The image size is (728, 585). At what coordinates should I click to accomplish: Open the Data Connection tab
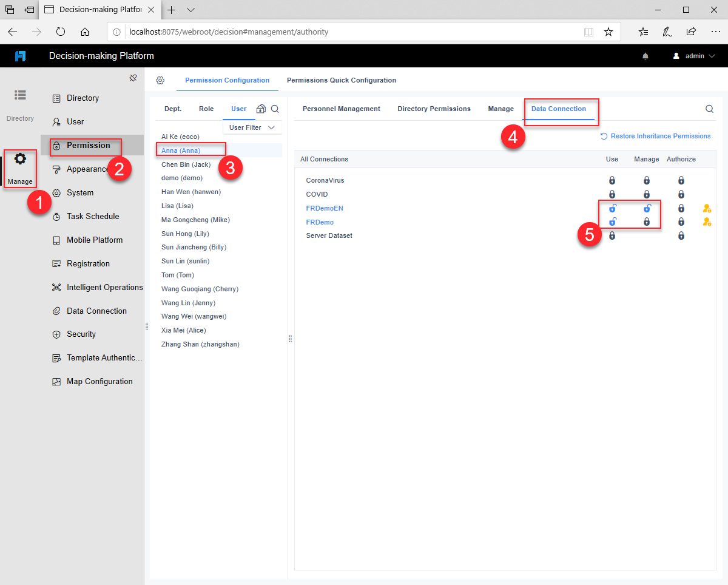pyautogui.click(x=559, y=109)
